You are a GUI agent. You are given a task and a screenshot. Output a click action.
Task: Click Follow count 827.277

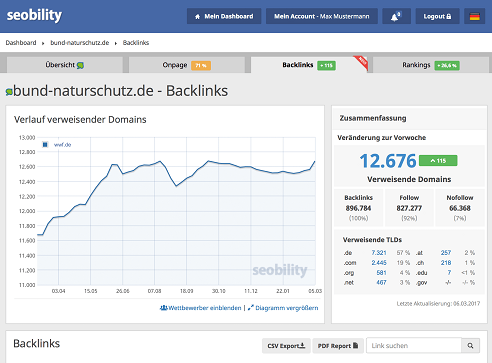[x=409, y=208]
